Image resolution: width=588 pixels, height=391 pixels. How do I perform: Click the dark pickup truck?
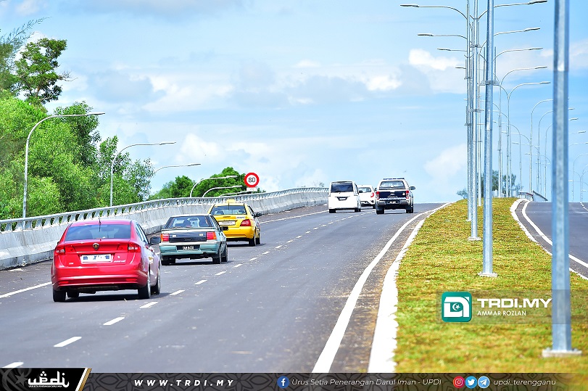pos(394,195)
